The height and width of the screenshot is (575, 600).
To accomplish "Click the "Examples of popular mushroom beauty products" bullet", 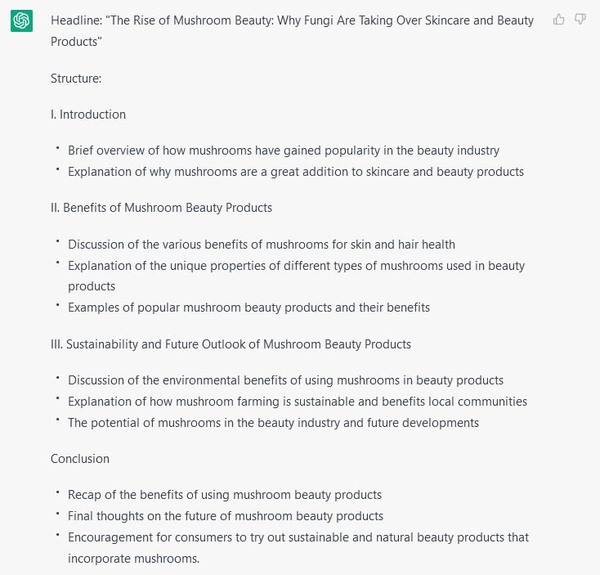I will click(248, 307).
